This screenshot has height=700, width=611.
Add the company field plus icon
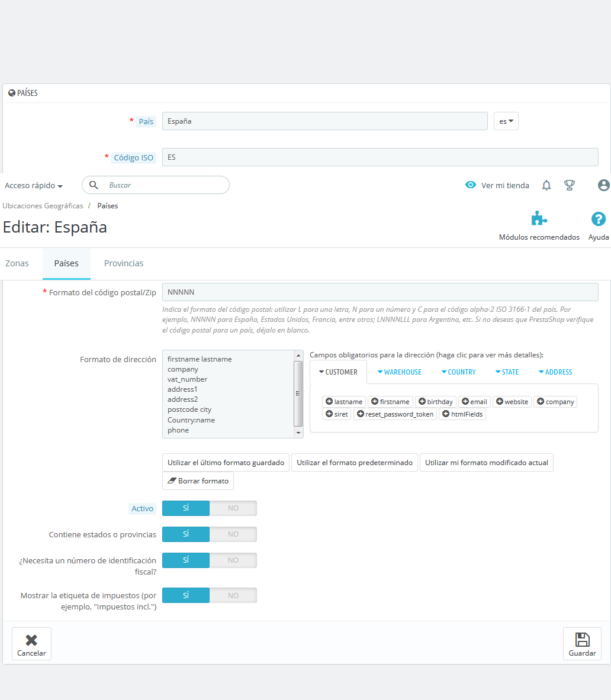point(541,401)
